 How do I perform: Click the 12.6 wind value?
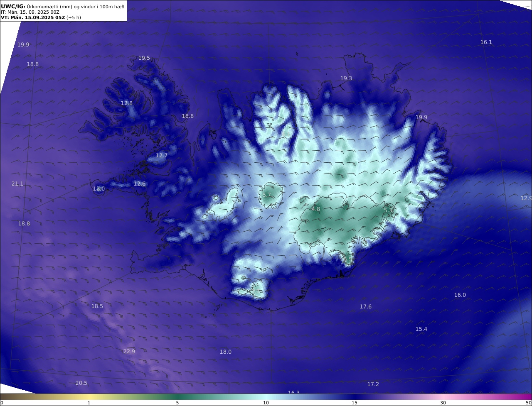140,183
